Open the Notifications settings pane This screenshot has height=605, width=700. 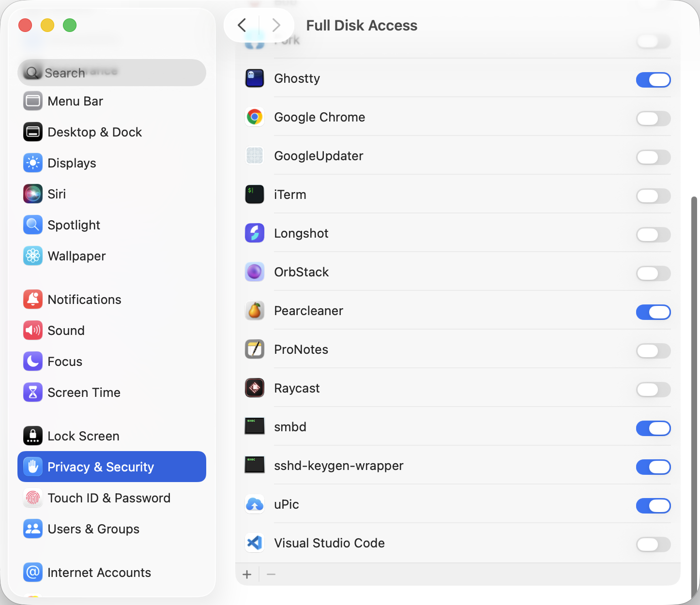84,300
